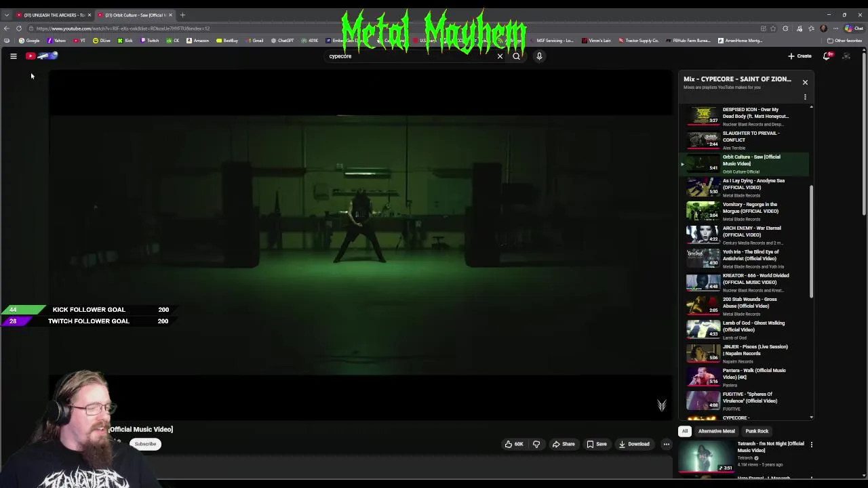Open the Tractor Supply Co. bookmark
868x488 pixels.
(638, 41)
